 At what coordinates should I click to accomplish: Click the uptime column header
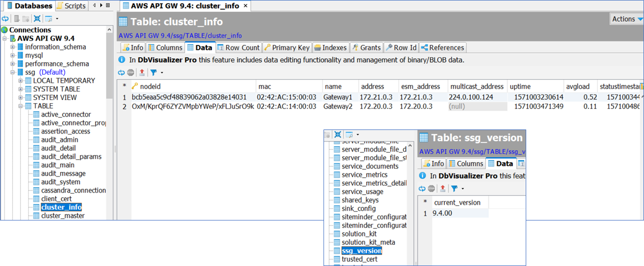pos(520,86)
